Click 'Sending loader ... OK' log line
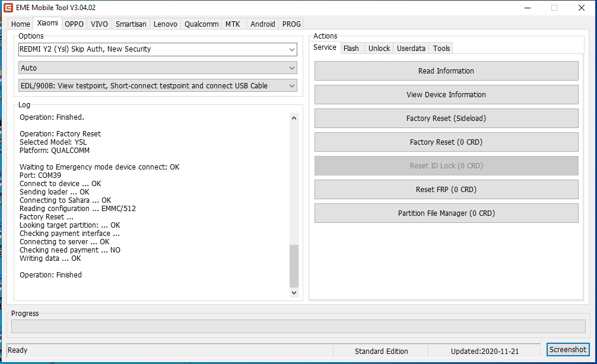The image size is (597, 364). [x=55, y=191]
